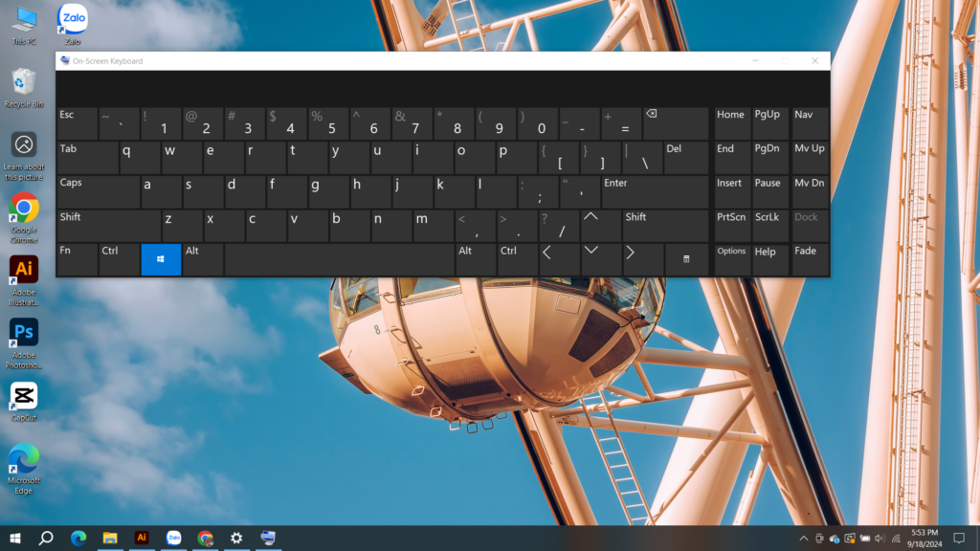
Task: Open the Windows Start menu
Action: click(15, 539)
